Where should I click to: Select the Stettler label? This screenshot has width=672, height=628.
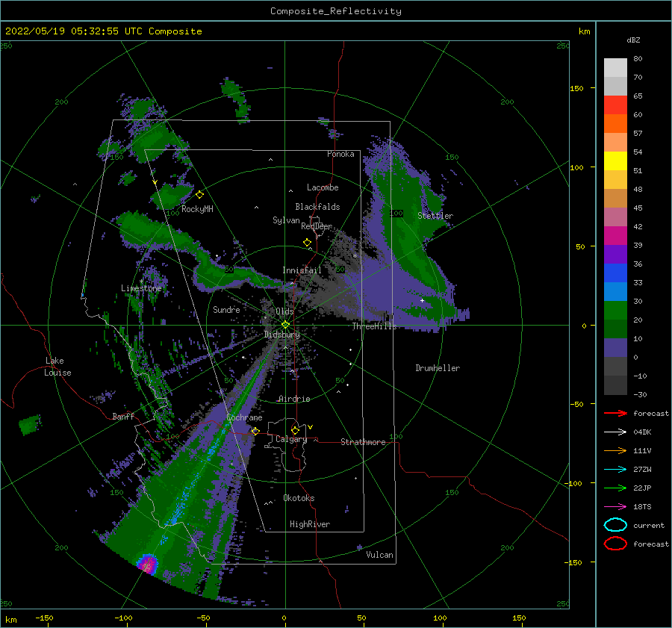click(435, 216)
